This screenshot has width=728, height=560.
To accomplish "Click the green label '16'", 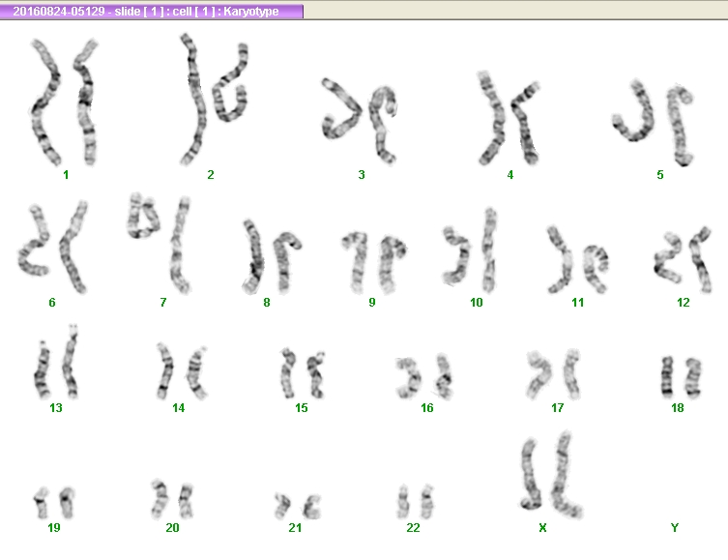I will click(427, 408).
